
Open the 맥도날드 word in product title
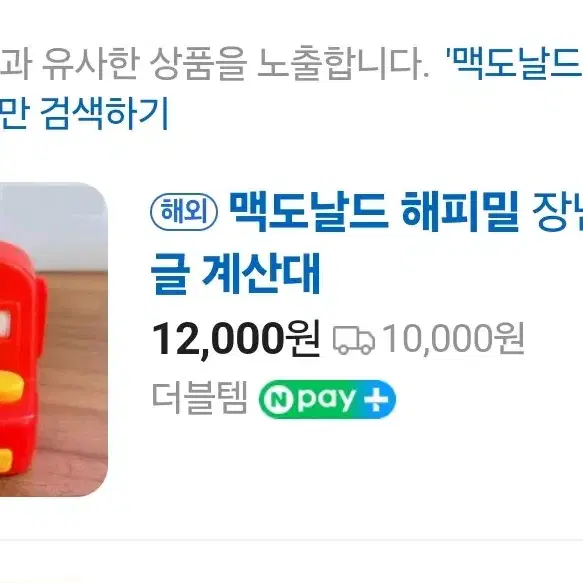tap(309, 211)
